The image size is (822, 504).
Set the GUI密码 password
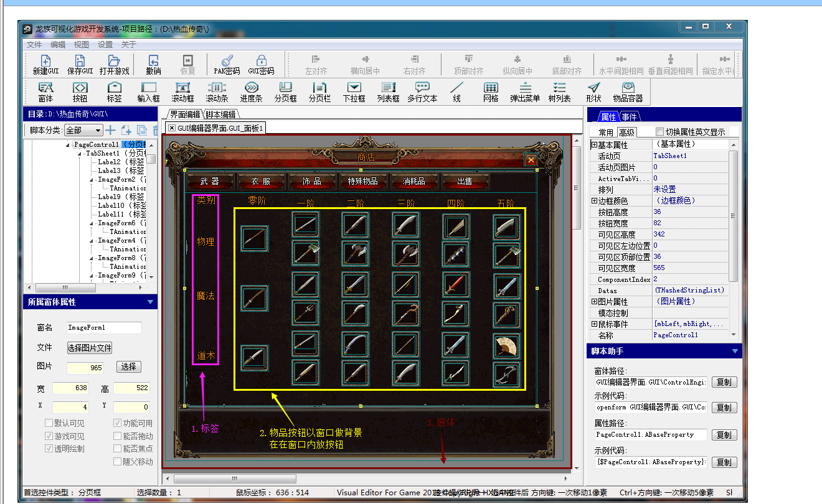(x=261, y=65)
